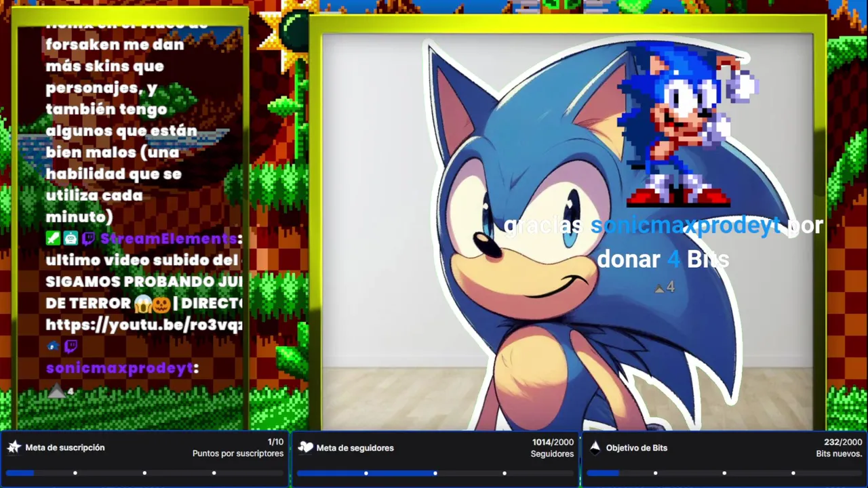Click the '1014/2000' followers count
This screenshot has width=868, height=488.
click(553, 442)
